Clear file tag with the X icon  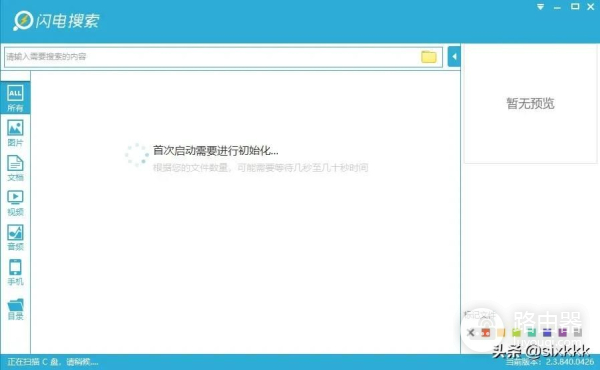471,333
